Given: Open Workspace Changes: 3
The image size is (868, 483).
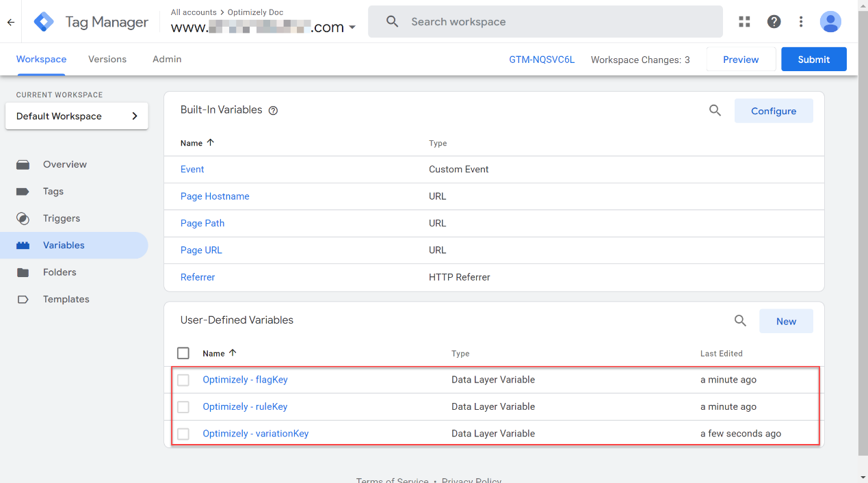Looking at the screenshot, I should tap(640, 60).
